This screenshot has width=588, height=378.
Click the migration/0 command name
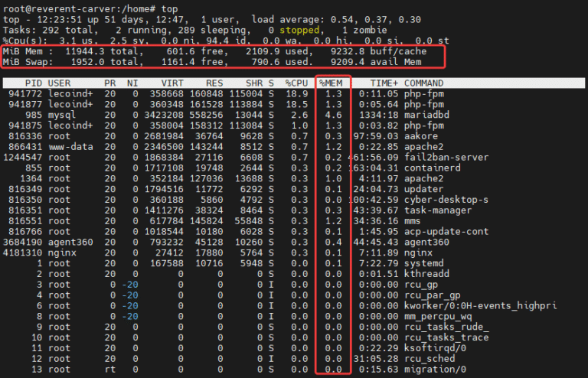435,369
